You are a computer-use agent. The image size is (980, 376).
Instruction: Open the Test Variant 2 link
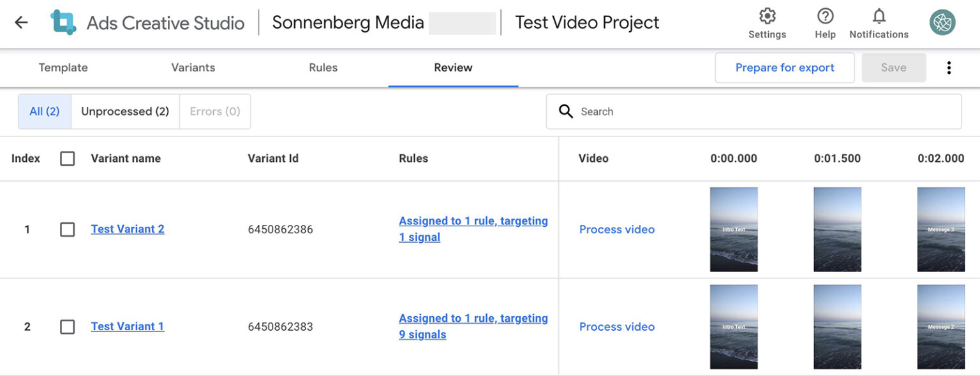tap(127, 229)
